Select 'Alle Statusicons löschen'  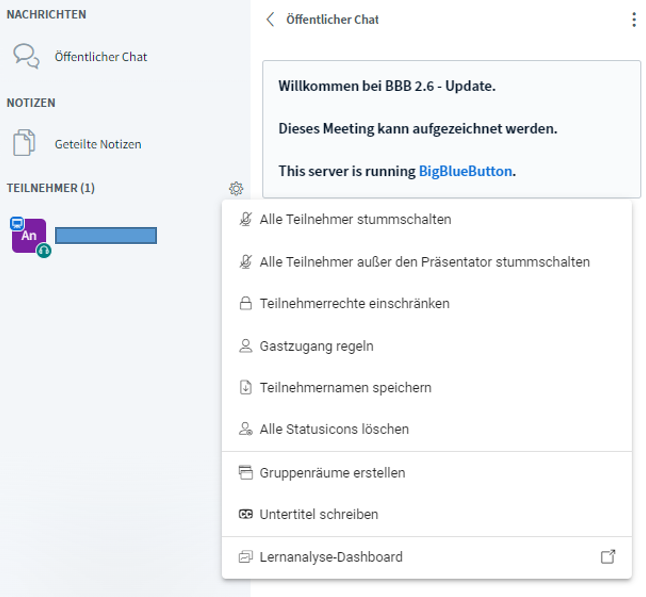(427, 429)
